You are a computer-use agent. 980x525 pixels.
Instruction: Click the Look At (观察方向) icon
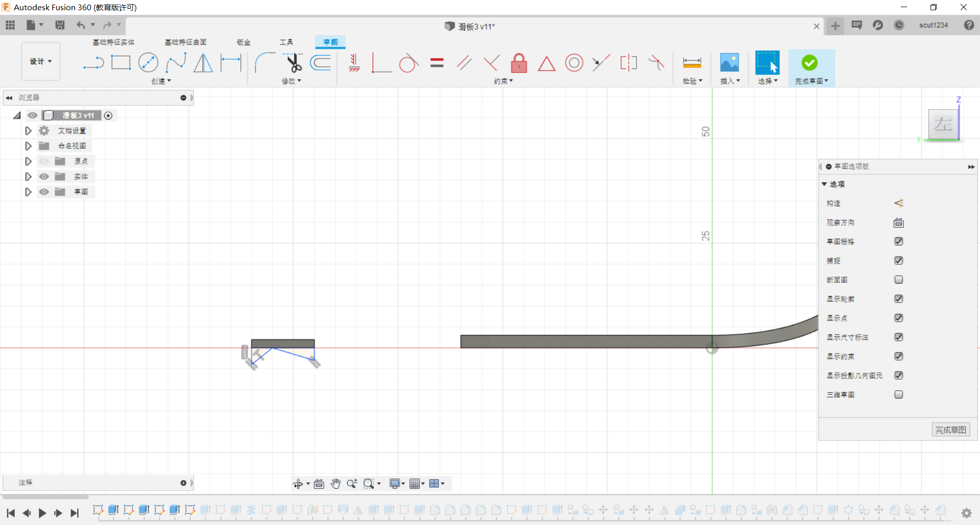[899, 222]
